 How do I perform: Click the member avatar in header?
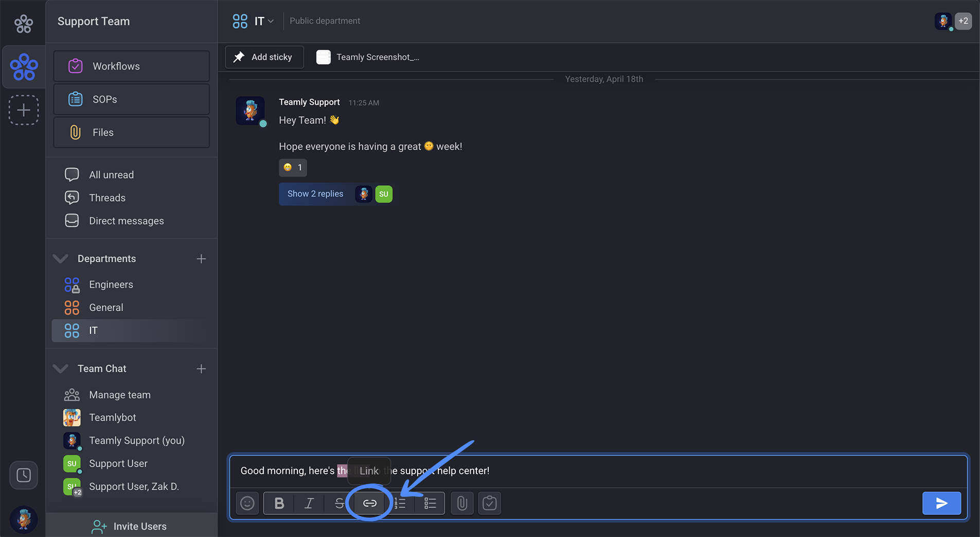943,21
